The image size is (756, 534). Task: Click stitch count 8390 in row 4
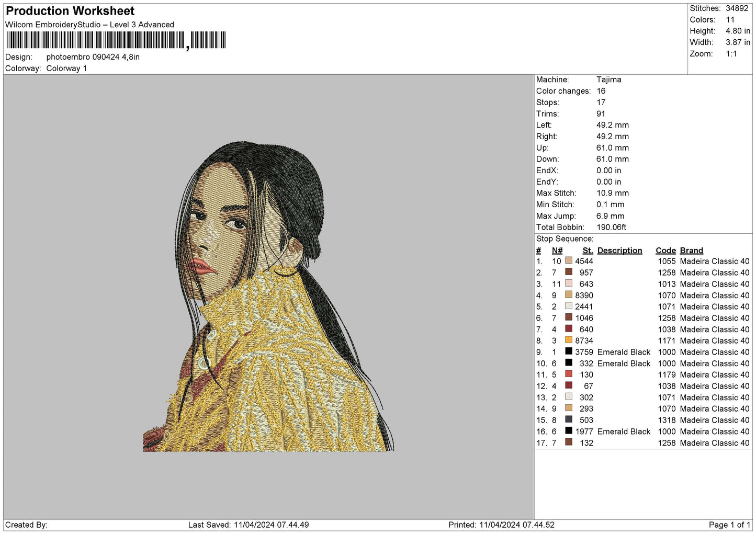coord(584,295)
